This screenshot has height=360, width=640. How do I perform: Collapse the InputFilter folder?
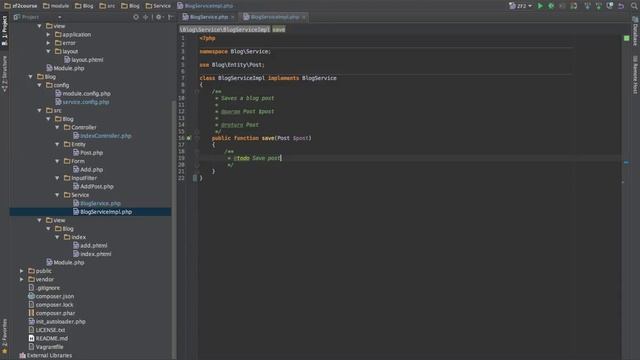click(57, 178)
